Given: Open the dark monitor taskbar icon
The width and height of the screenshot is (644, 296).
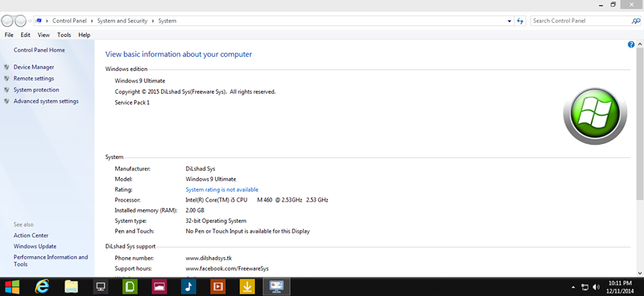Looking at the screenshot, I should click(x=101, y=287).
